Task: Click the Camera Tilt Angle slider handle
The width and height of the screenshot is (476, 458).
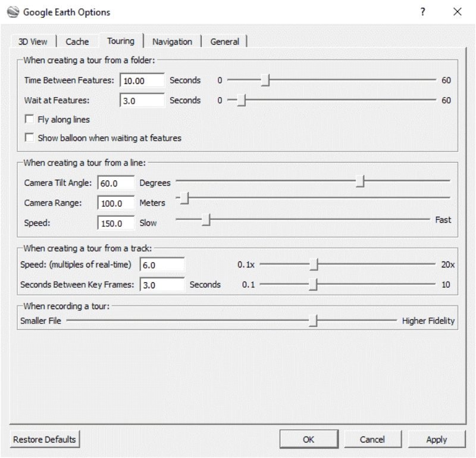Action: pyautogui.click(x=360, y=181)
